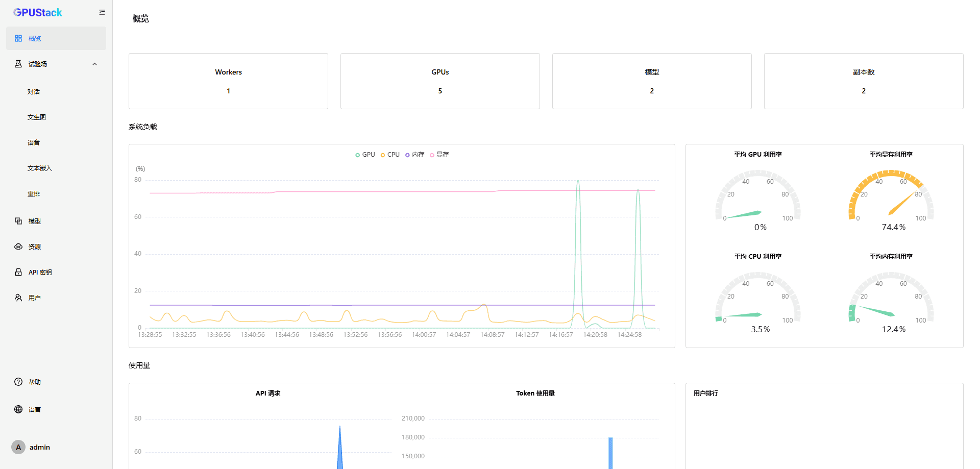This screenshot has width=980, height=469.
Task: Click the 模型 summary card
Action: tap(652, 81)
